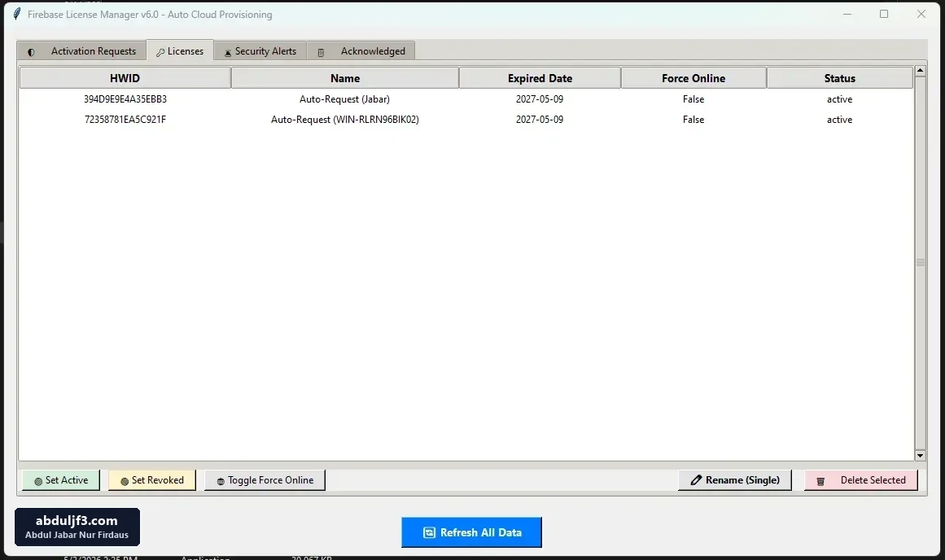The width and height of the screenshot is (945, 560).
Task: Select HWID 72358781EA5C921F cell
Action: pyautogui.click(x=125, y=120)
